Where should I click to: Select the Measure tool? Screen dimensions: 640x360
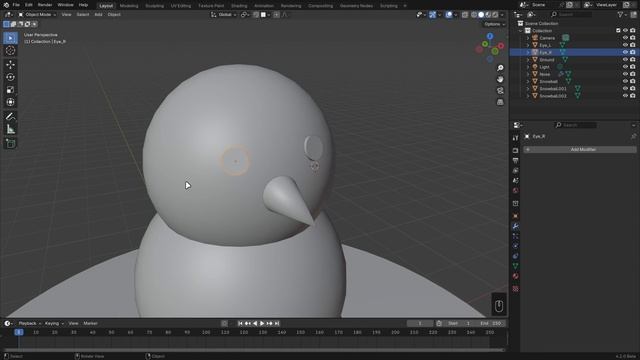pyautogui.click(x=11, y=129)
